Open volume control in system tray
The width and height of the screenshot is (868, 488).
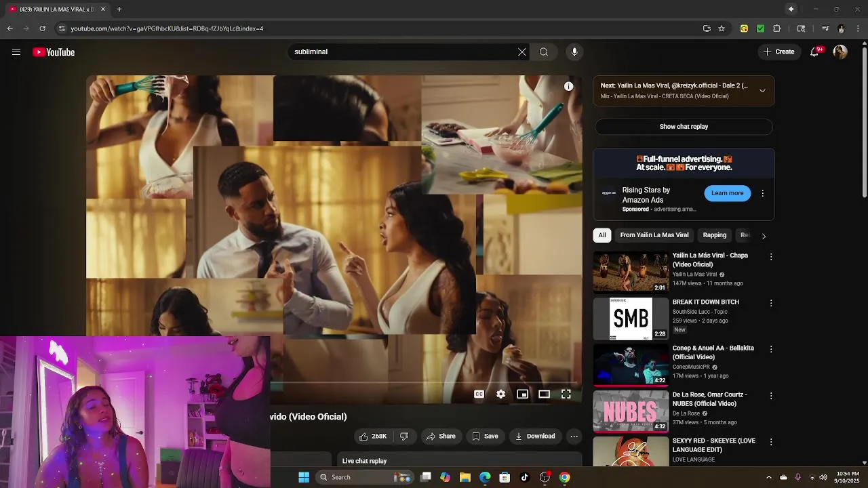[823, 477]
